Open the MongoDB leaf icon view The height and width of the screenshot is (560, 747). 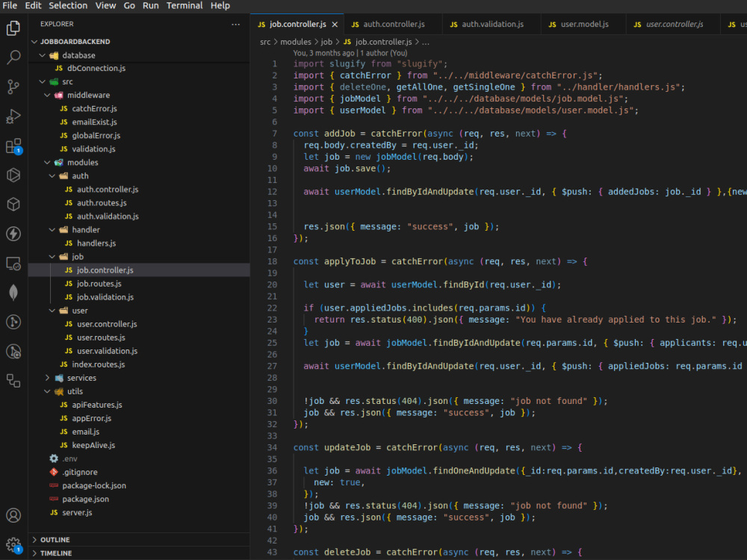13,293
